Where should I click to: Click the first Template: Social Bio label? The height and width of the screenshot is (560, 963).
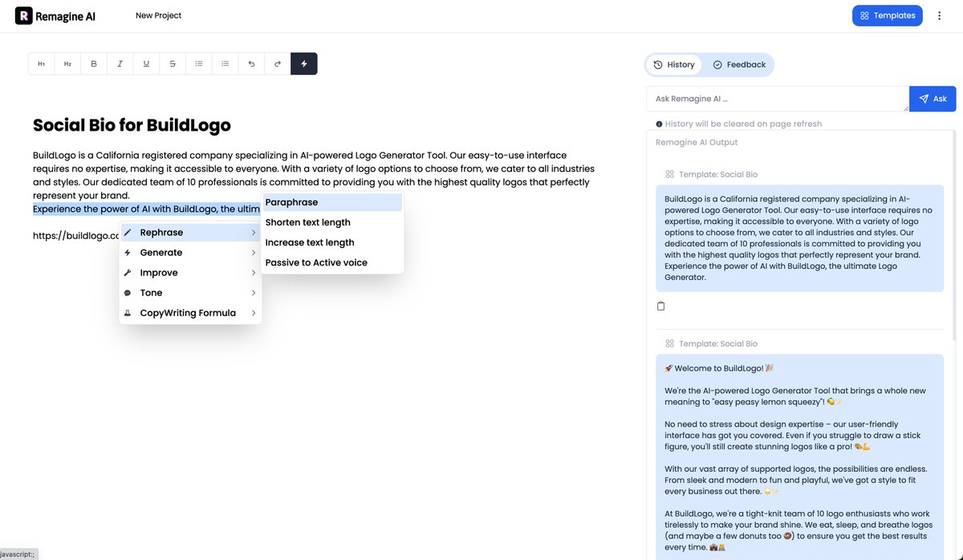717,174
